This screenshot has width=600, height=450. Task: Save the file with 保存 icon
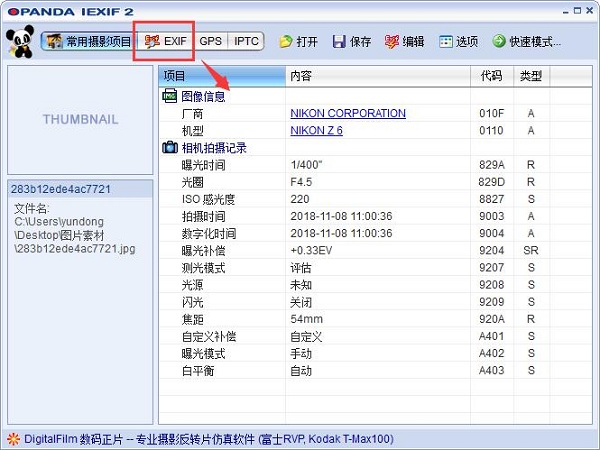[x=339, y=42]
